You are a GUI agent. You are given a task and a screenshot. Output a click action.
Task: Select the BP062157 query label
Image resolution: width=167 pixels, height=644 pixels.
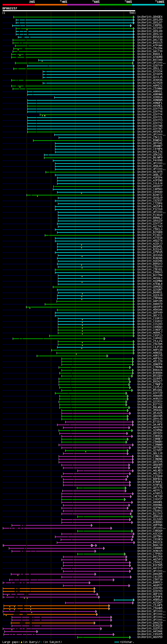pyautogui.click(x=10, y=8)
